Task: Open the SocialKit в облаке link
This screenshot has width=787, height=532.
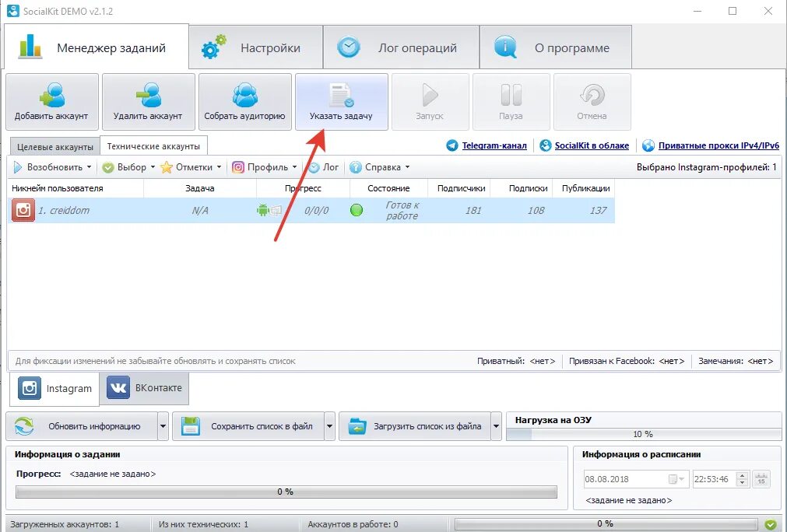Action: 592,145
